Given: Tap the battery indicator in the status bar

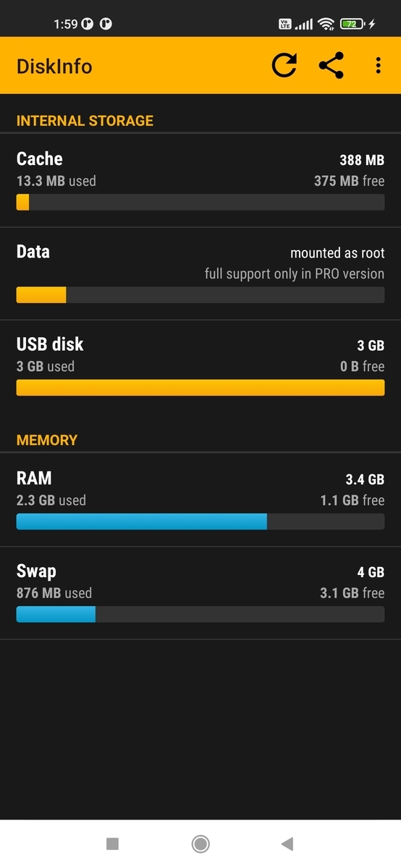Looking at the screenshot, I should pyautogui.click(x=353, y=24).
